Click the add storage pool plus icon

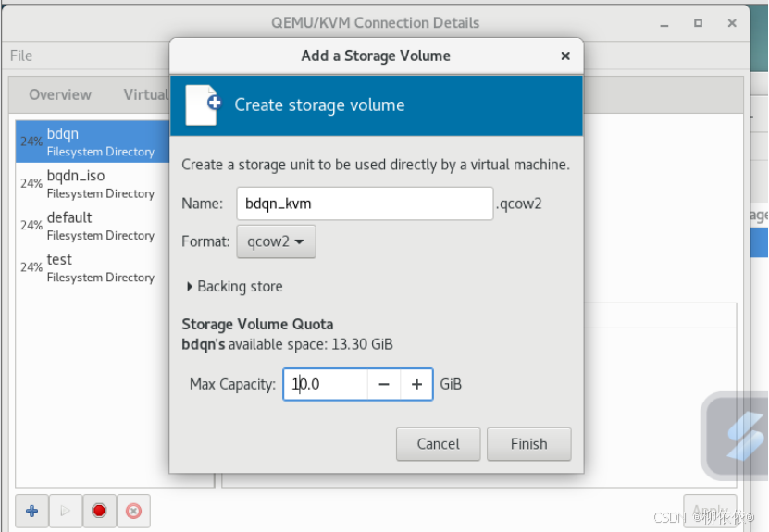31,511
